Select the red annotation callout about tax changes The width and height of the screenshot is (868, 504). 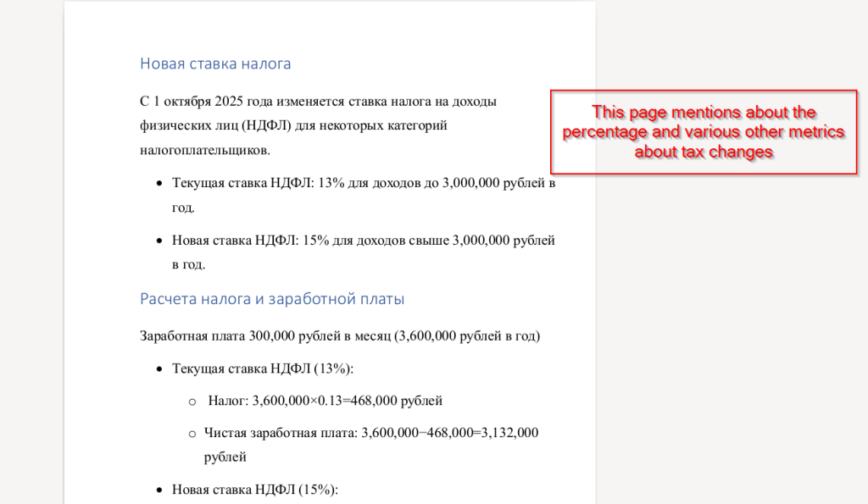point(704,132)
